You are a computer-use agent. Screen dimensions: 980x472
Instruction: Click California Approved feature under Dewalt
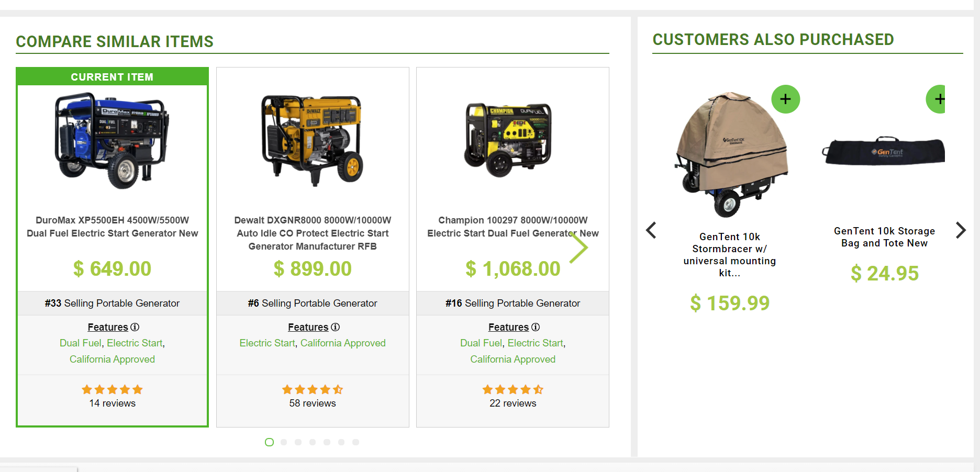click(343, 343)
